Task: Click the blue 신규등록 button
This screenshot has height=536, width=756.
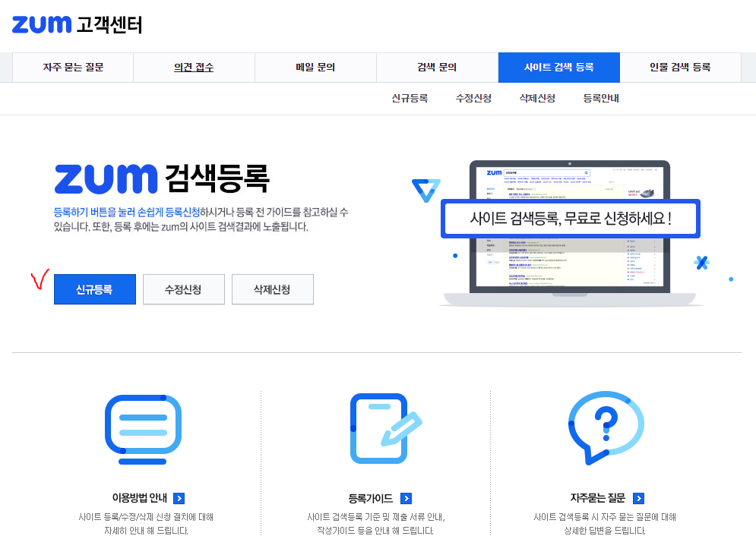Action: pyautogui.click(x=95, y=289)
